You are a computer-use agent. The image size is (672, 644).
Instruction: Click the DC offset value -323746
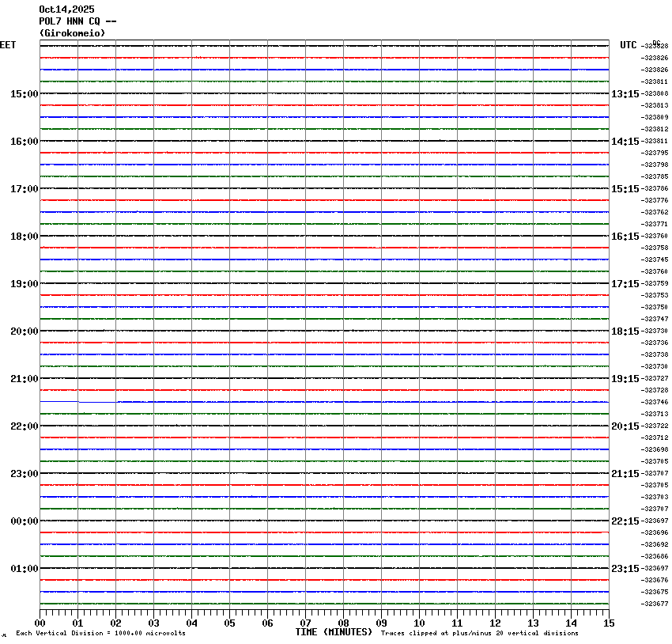pos(655,403)
